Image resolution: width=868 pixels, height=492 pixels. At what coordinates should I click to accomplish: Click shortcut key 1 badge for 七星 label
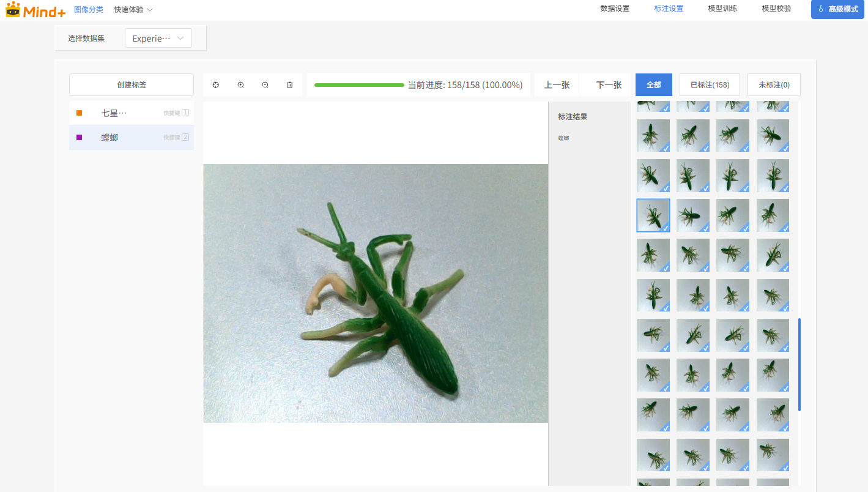185,113
